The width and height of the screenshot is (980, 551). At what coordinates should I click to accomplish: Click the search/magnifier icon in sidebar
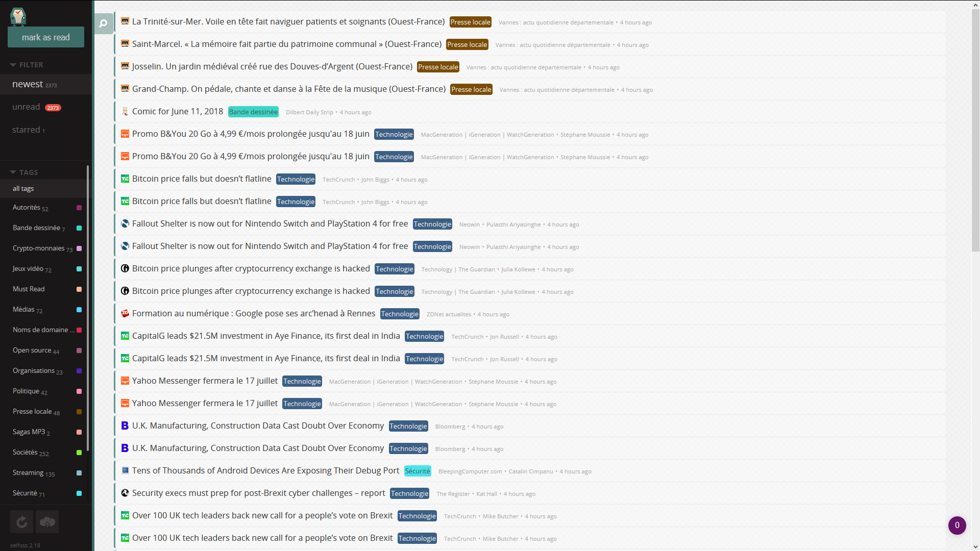103,23
